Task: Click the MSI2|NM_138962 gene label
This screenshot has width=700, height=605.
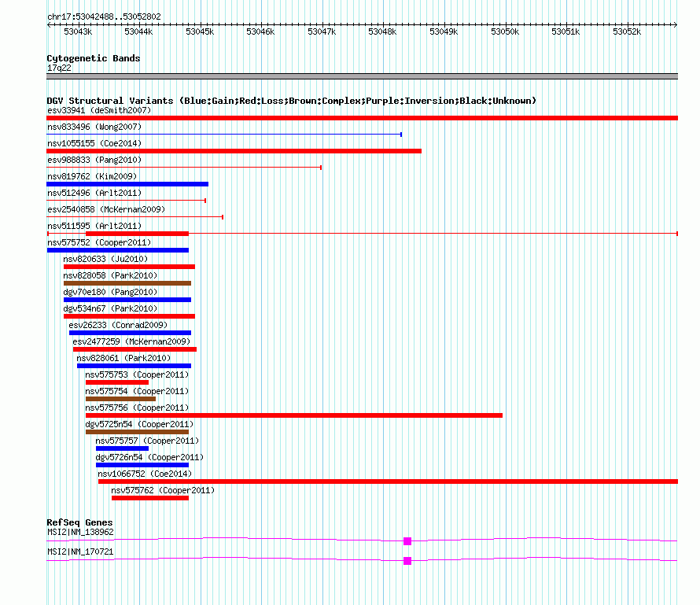Action: click(80, 532)
